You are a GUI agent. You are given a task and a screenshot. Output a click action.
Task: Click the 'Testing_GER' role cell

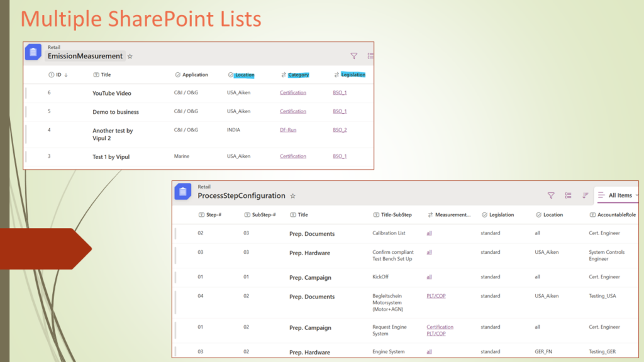tap(602, 352)
